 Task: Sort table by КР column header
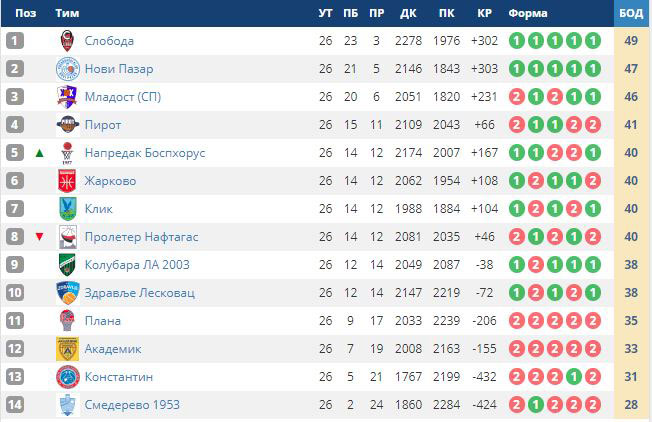pos(485,13)
